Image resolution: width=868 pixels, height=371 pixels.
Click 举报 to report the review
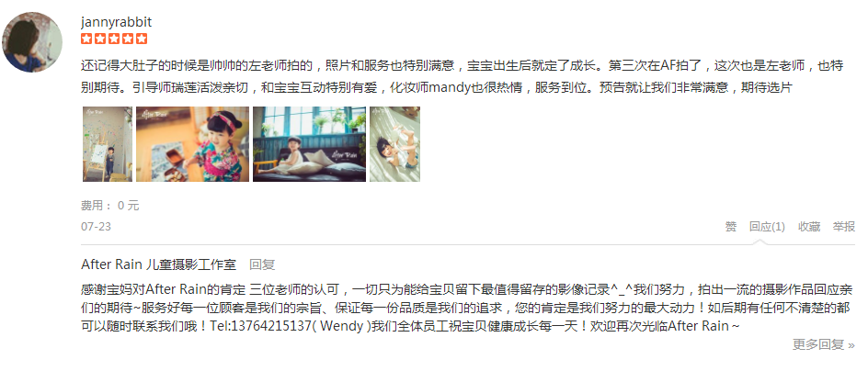click(x=844, y=227)
